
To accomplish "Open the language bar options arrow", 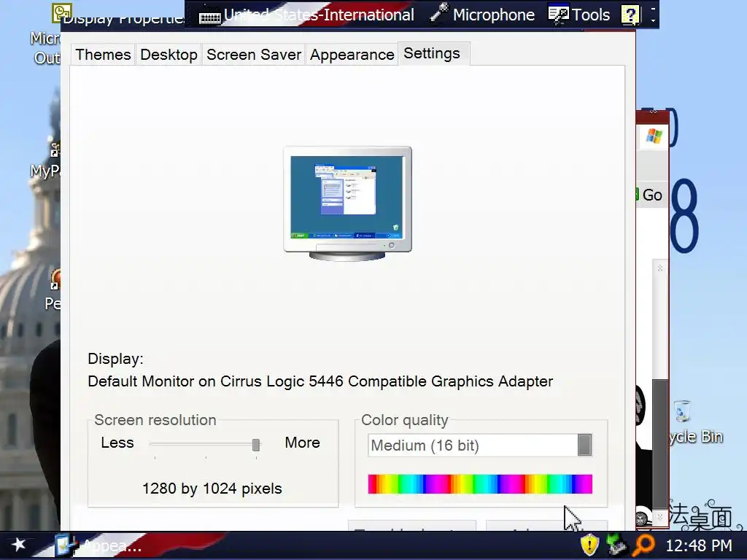I will [653, 20].
